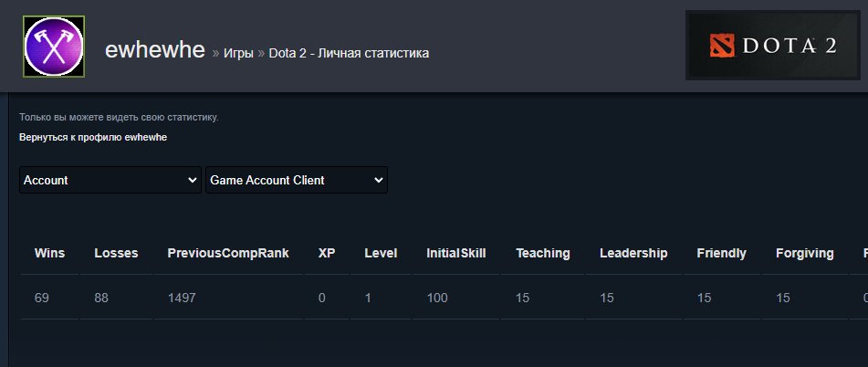The height and width of the screenshot is (367, 868).
Task: Select the Friendly value 15
Action: 704,298
